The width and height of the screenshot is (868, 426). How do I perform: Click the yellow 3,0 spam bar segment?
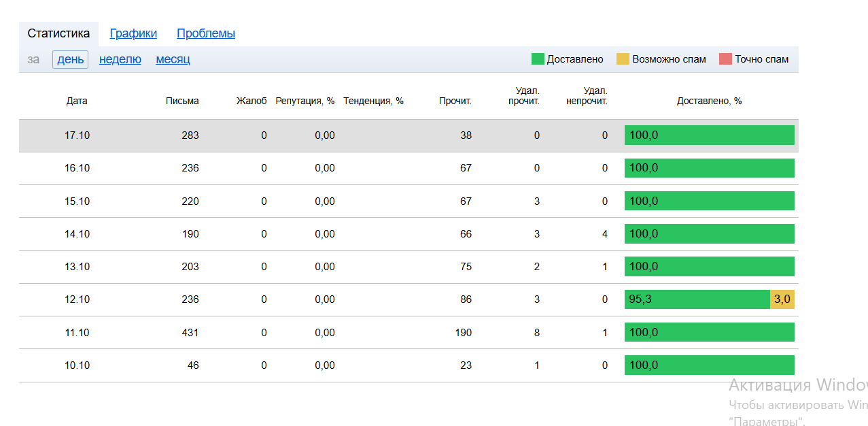point(782,299)
